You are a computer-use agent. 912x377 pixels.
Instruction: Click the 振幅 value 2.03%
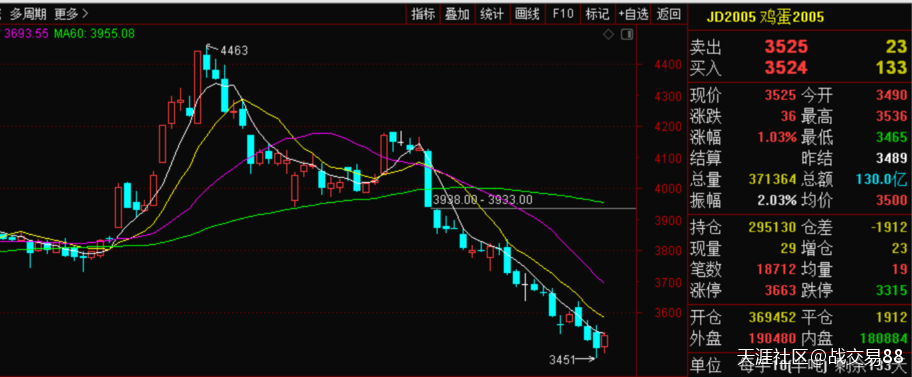point(776,201)
